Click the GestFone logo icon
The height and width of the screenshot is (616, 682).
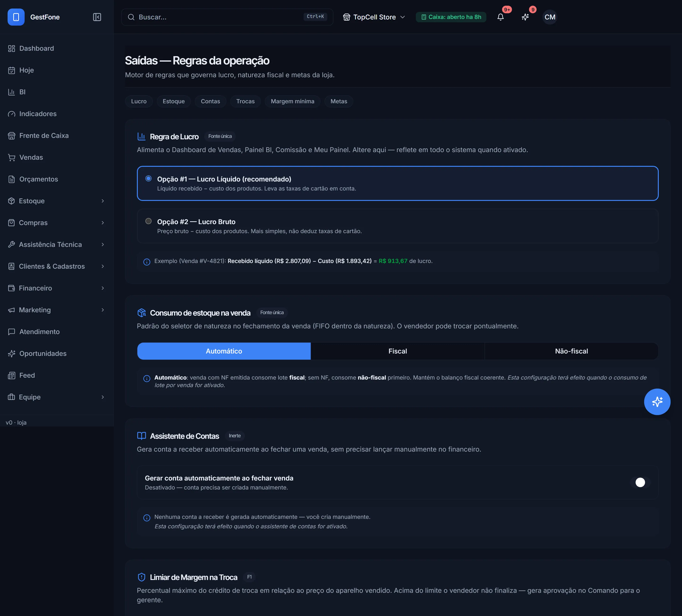tap(16, 17)
